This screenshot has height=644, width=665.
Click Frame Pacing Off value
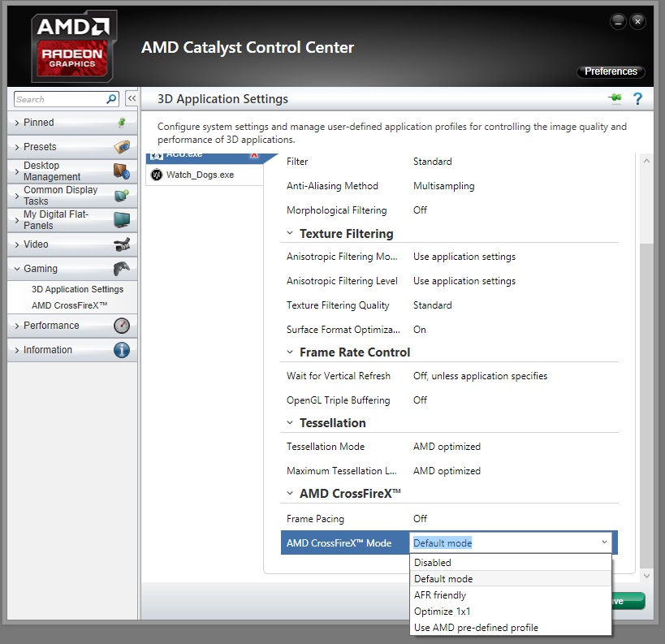point(420,518)
